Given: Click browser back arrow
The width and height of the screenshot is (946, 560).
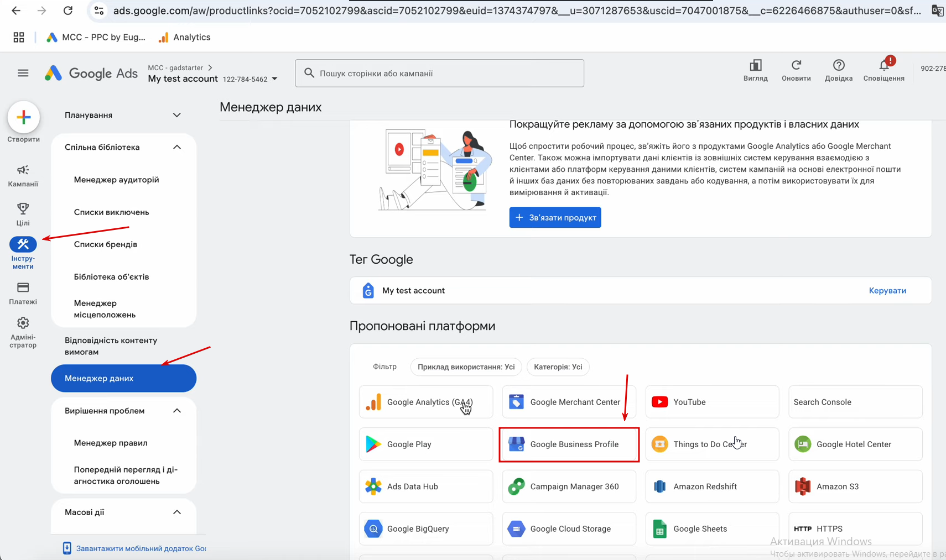Looking at the screenshot, I should click(x=16, y=11).
